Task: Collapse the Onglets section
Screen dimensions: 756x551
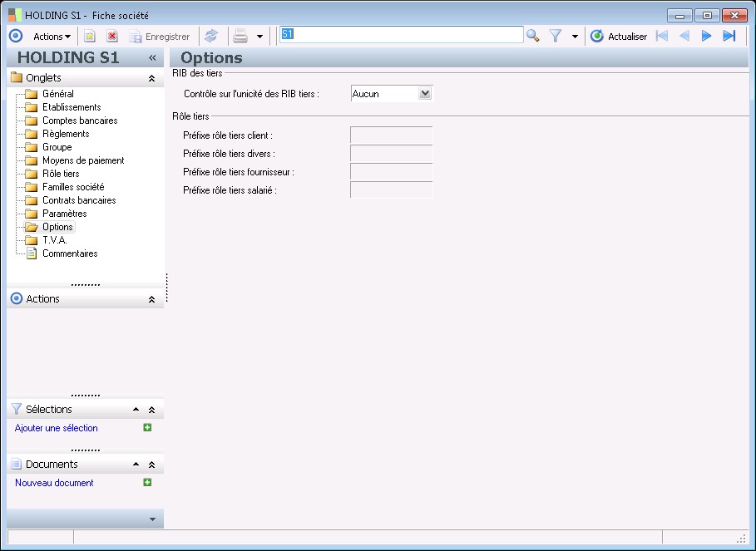Action: [151, 78]
